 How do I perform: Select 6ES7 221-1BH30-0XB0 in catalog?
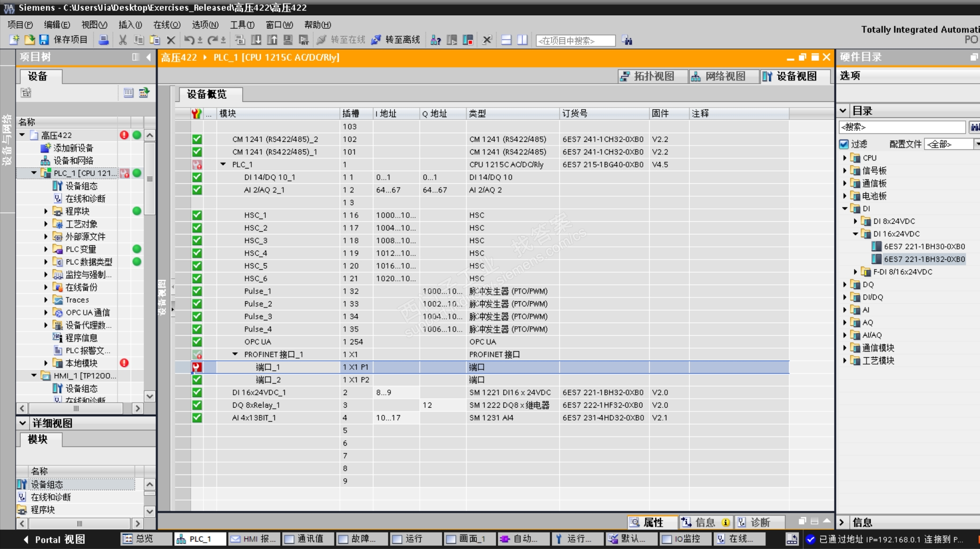tap(924, 246)
